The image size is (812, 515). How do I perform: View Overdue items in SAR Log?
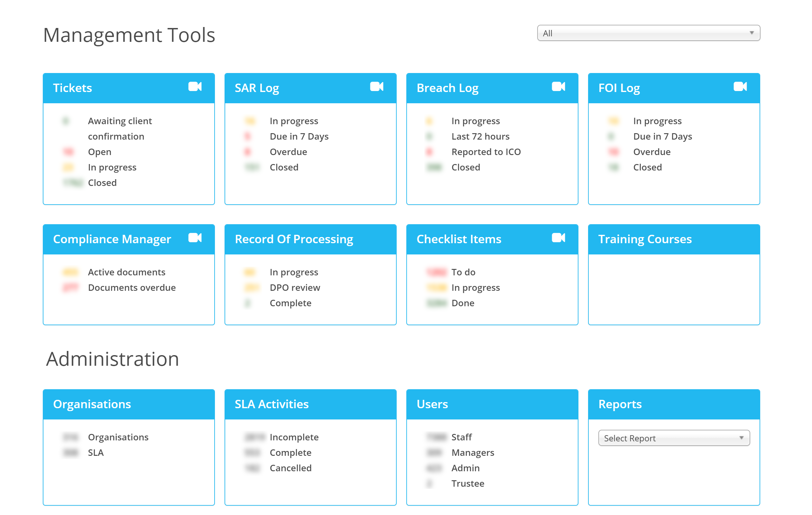tap(288, 152)
